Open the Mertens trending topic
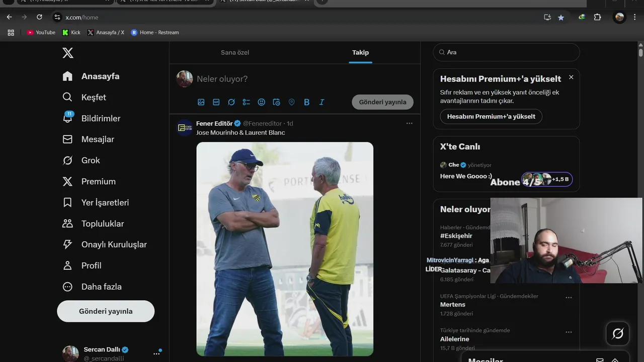Screen dimensions: 644x362 point(453,305)
